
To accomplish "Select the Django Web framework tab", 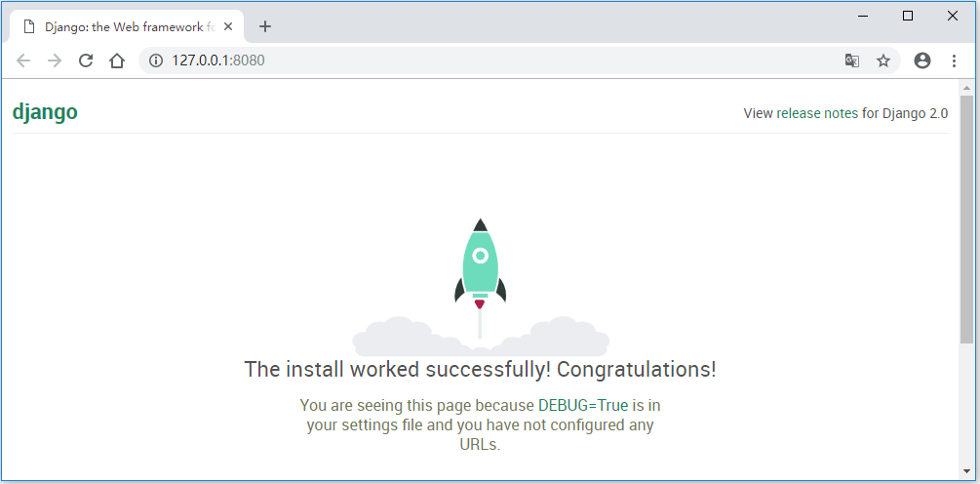I will pos(127,27).
